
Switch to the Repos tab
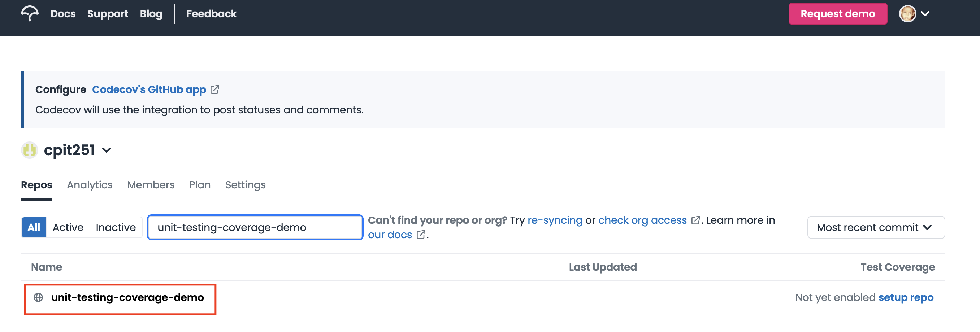pyautogui.click(x=36, y=185)
